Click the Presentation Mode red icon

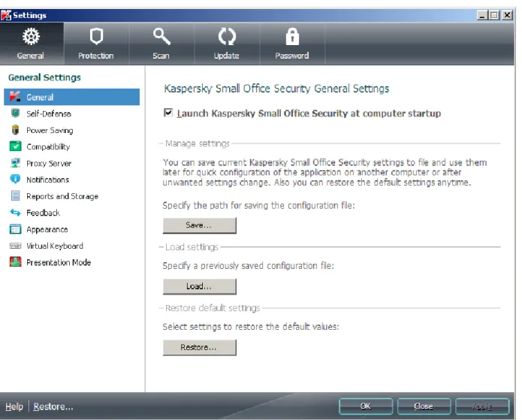click(15, 261)
